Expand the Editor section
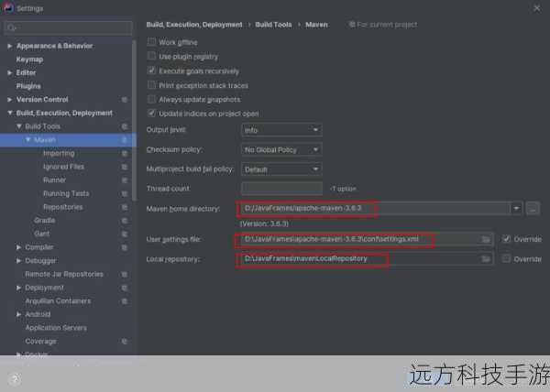This screenshot has width=550, height=392. [x=10, y=73]
